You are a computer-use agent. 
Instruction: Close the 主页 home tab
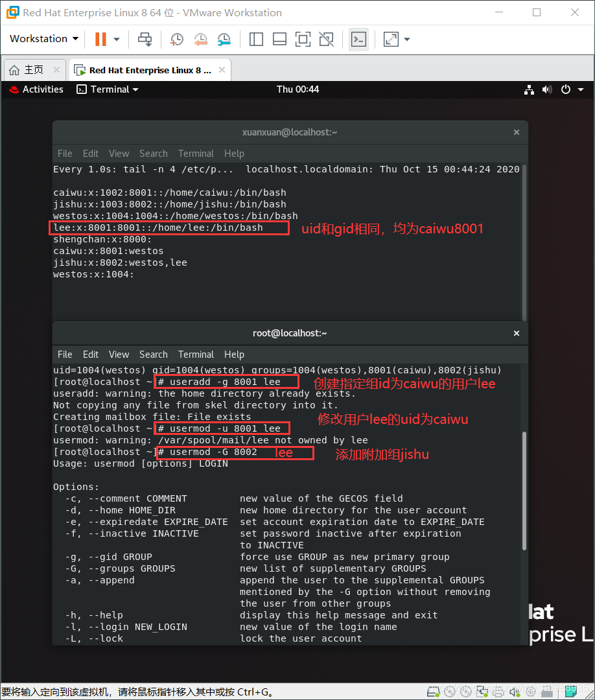[56, 69]
